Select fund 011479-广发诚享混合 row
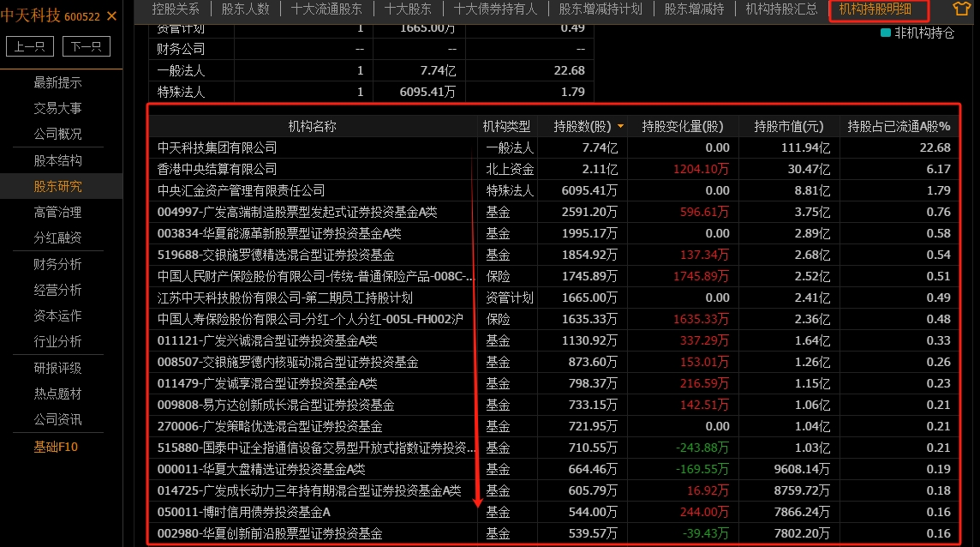This screenshot has height=547, width=980. coord(553,383)
